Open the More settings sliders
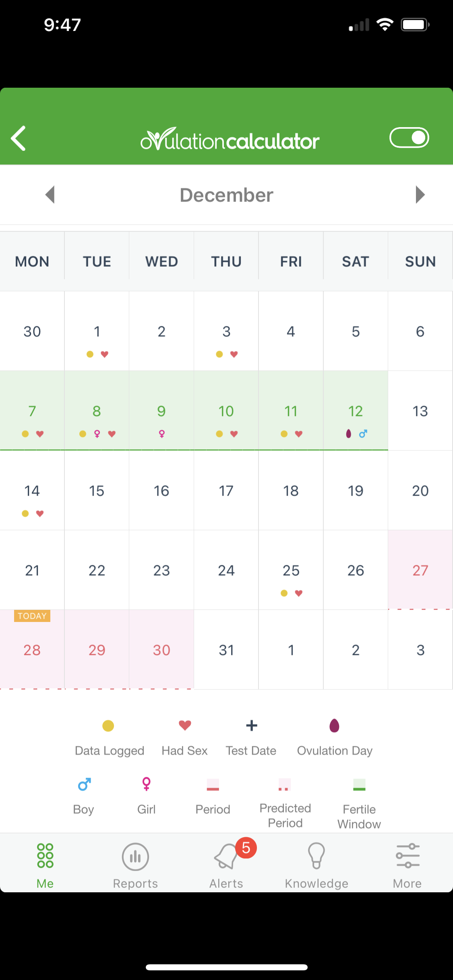Image resolution: width=453 pixels, height=980 pixels. 407,866
